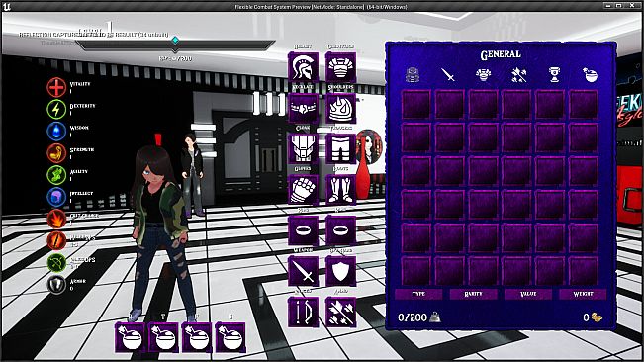Screen dimensions: 644x362
Task: Filter inventory by trophy goblet tab
Action: (554, 75)
